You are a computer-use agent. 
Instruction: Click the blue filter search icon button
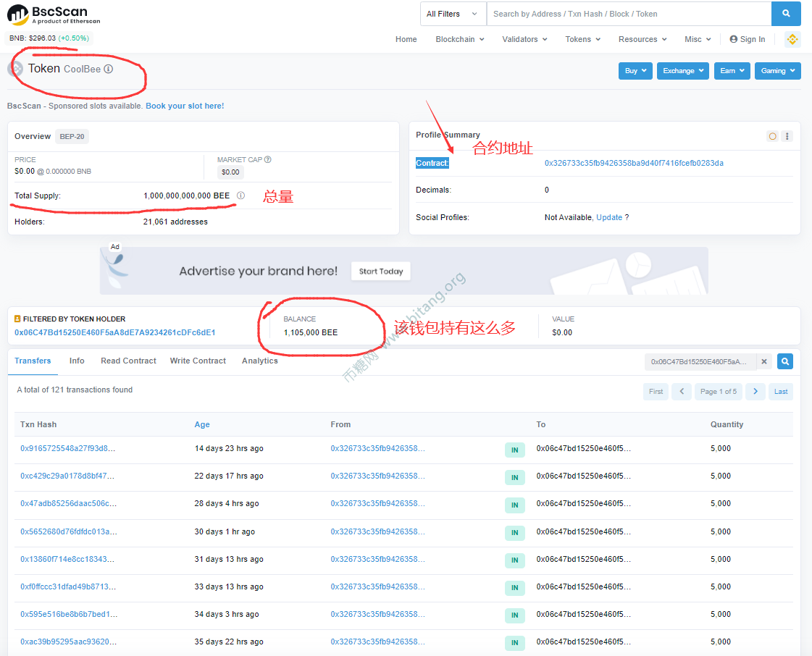[x=785, y=361]
